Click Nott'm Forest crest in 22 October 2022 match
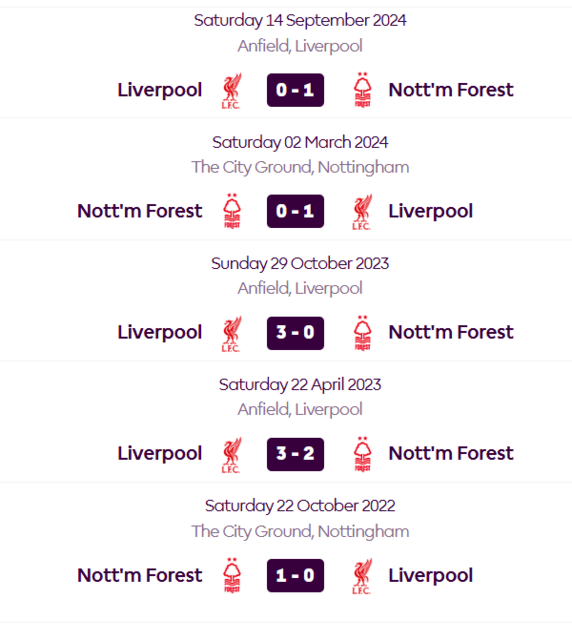 click(232, 576)
